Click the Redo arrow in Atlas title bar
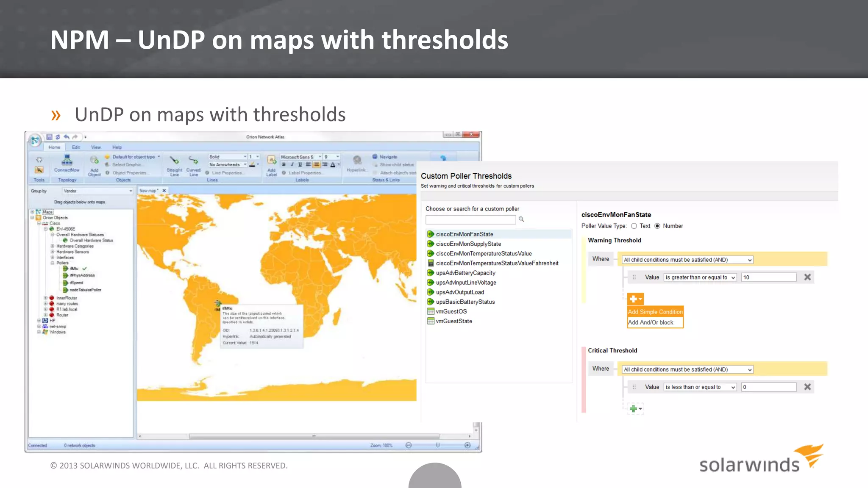The image size is (868, 488). [x=75, y=137]
